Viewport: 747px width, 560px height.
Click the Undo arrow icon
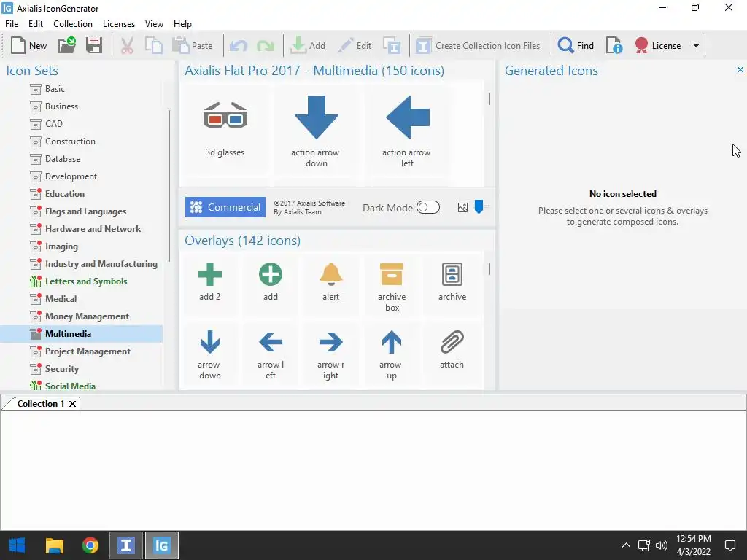(239, 46)
